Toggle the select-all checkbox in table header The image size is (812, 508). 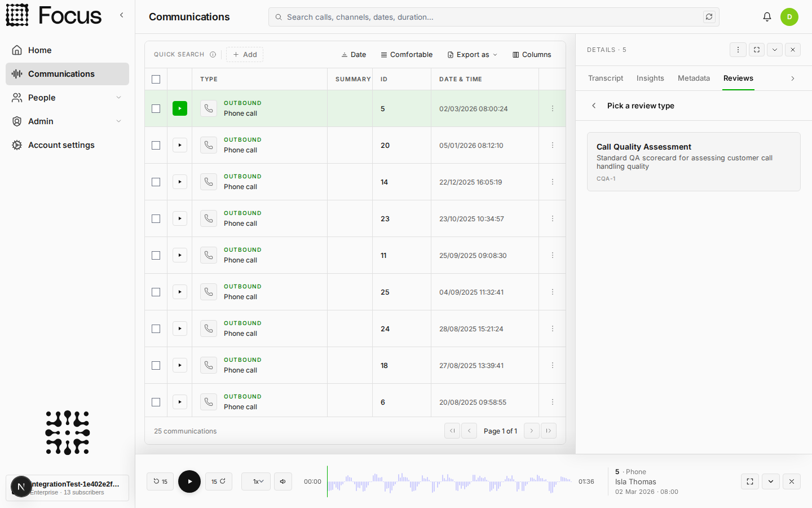pyautogui.click(x=156, y=79)
